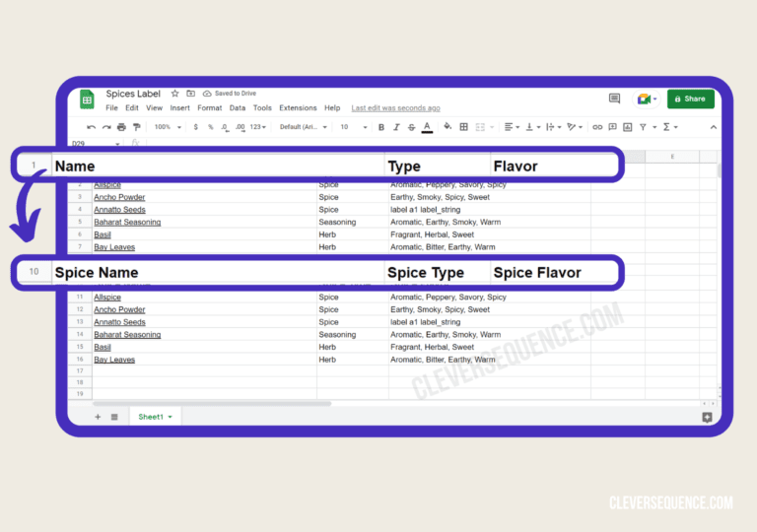Image resolution: width=757 pixels, height=532 pixels.
Task: Open the Tools menu
Action: 262,107
